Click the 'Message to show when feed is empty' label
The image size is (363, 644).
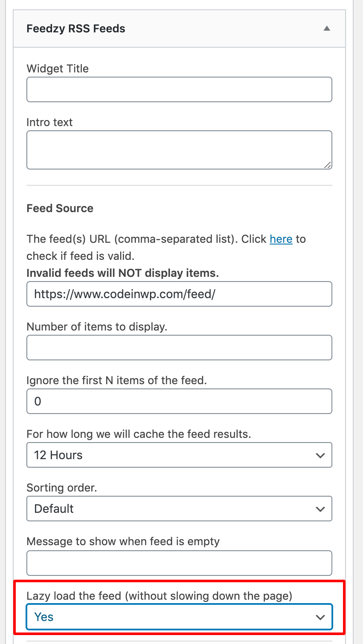(123, 541)
